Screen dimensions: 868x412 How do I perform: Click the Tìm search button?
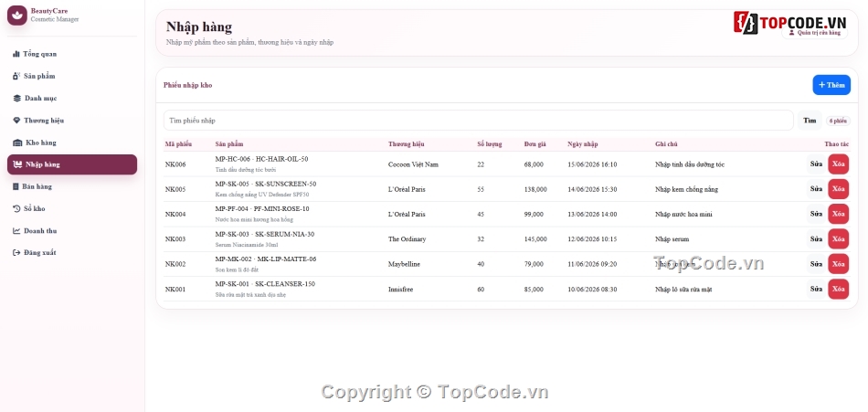[x=810, y=121]
